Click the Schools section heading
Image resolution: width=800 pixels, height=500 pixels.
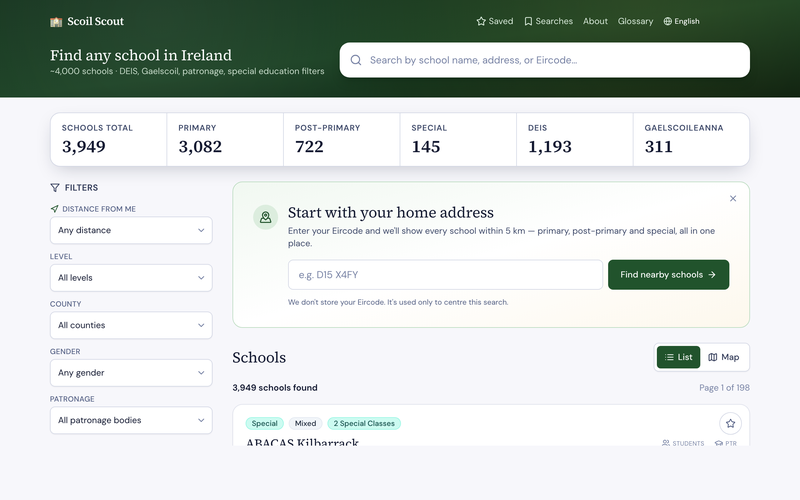point(259,358)
